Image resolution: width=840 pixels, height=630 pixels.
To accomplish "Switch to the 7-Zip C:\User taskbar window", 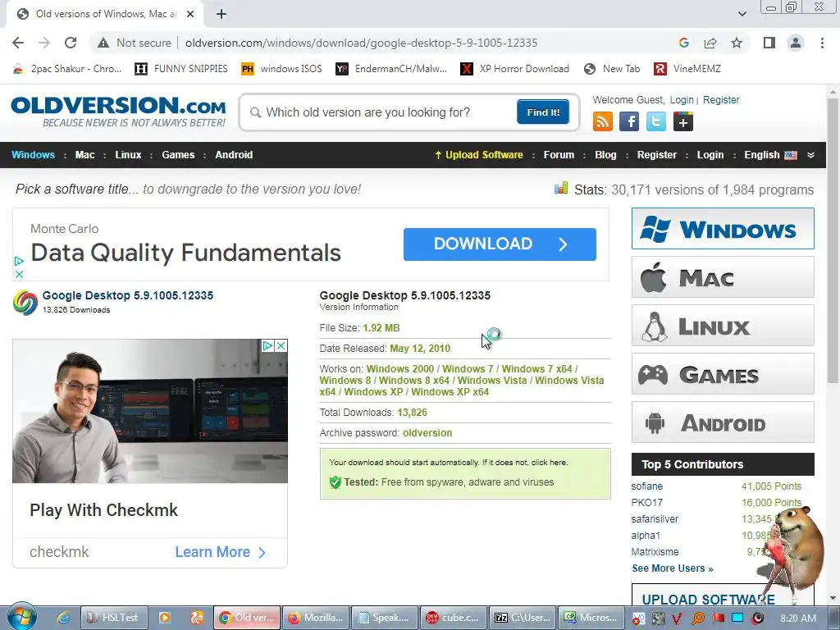I will 523,618.
